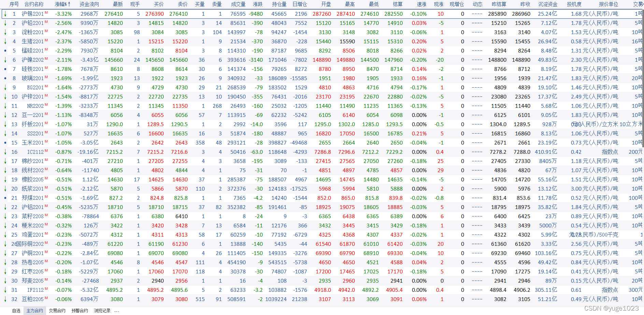Open the 自选 tab
This screenshot has height=315, width=644.
(16, 311)
